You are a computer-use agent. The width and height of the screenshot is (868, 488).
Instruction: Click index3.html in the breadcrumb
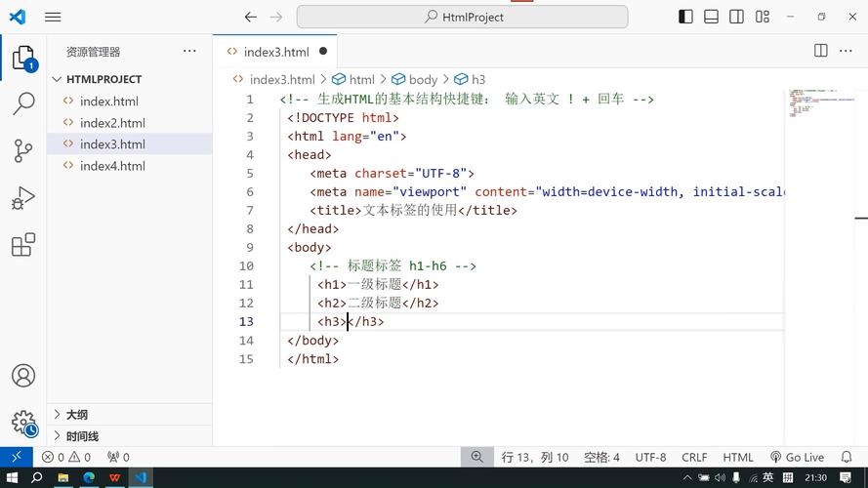pyautogui.click(x=282, y=79)
